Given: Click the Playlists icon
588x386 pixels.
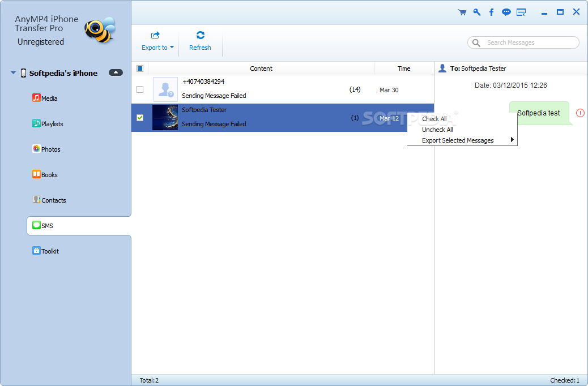Looking at the screenshot, I should [36, 123].
